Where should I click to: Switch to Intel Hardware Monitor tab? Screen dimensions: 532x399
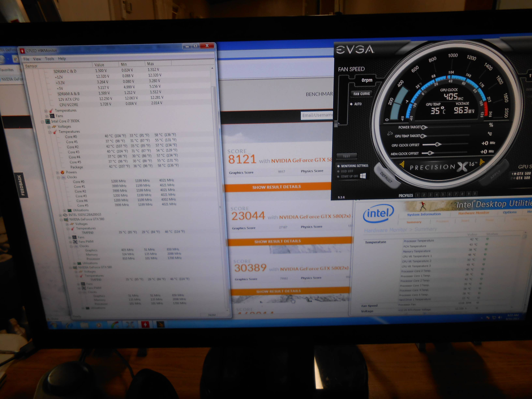coord(473,213)
